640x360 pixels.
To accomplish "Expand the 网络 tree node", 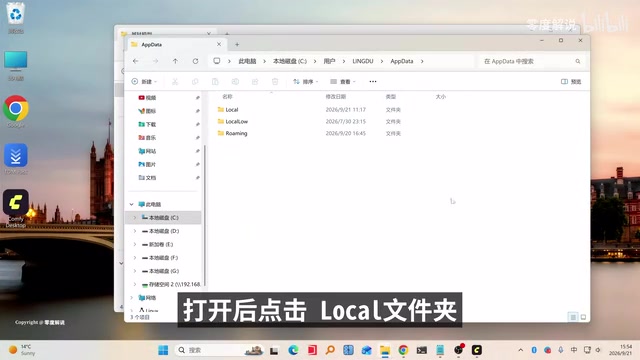I will [131, 298].
